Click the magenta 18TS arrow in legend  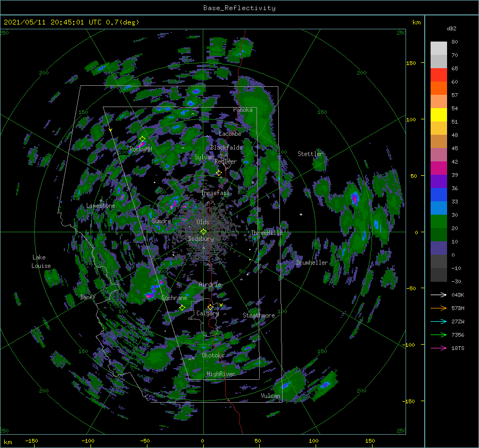(439, 348)
